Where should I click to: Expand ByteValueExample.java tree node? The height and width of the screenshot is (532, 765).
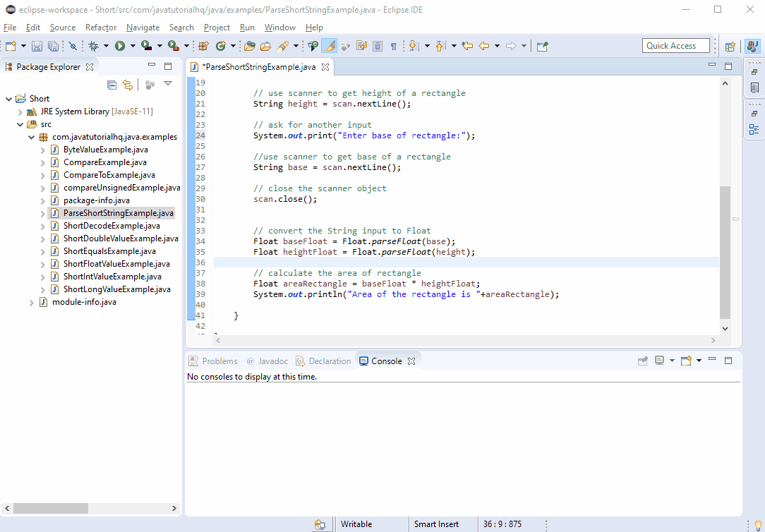[43, 150]
